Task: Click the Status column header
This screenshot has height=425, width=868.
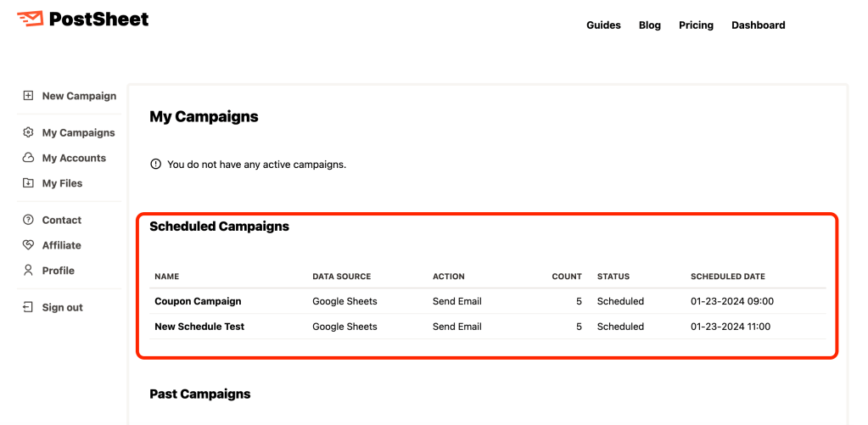Action: point(613,277)
